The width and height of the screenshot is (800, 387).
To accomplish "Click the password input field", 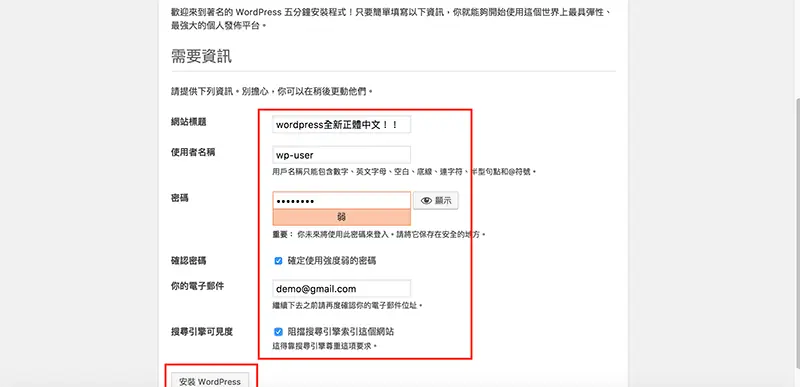I will [341, 201].
